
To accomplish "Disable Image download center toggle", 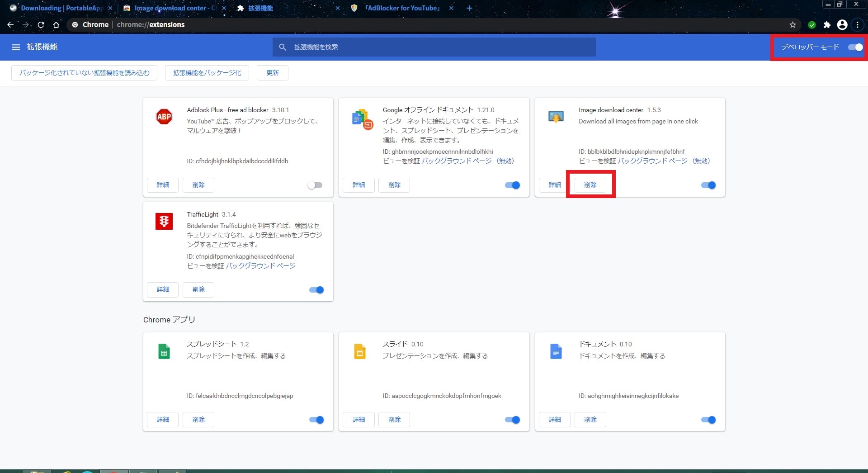I will click(x=708, y=185).
